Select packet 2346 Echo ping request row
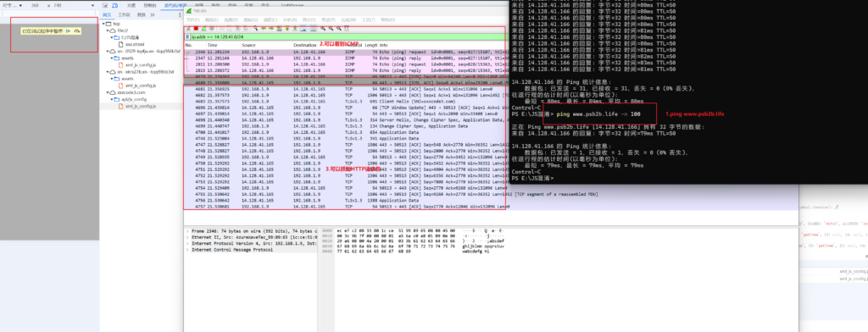This screenshot has height=332, width=868. pos(346,52)
